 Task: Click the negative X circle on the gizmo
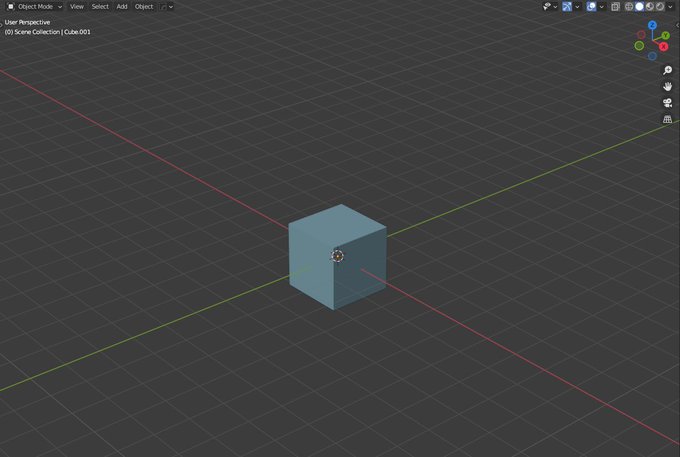(641, 34)
